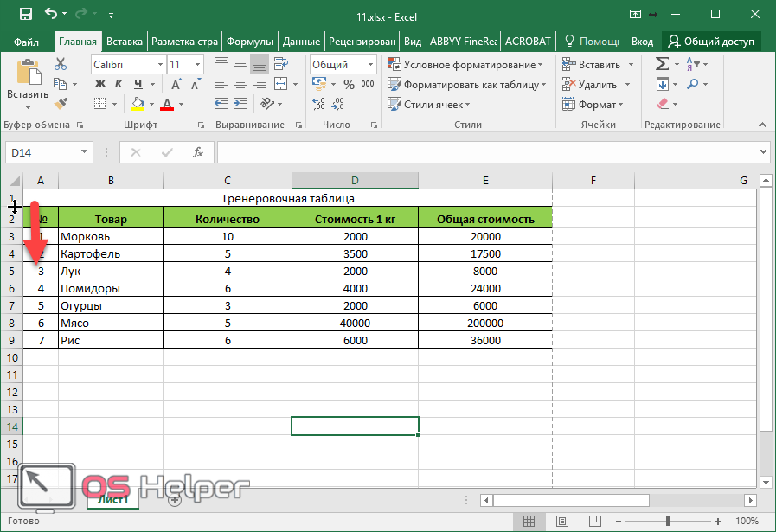This screenshot has height=532, width=776.
Task: Click the Increase Font Size icon
Action: click(177, 85)
